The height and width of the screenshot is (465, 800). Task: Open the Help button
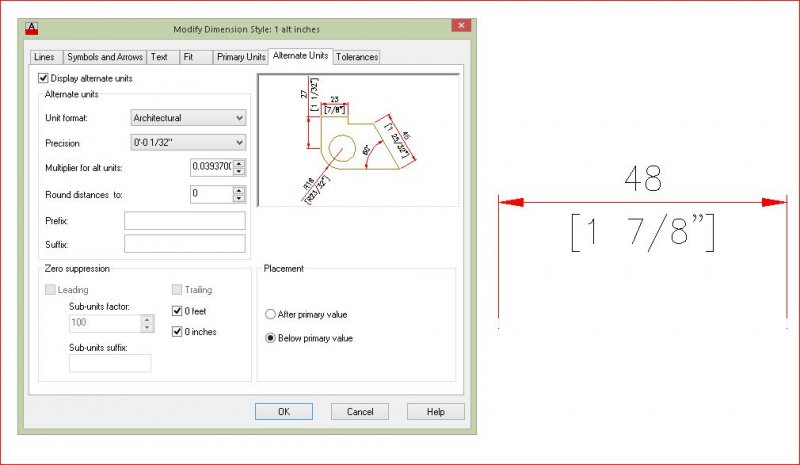(x=436, y=411)
